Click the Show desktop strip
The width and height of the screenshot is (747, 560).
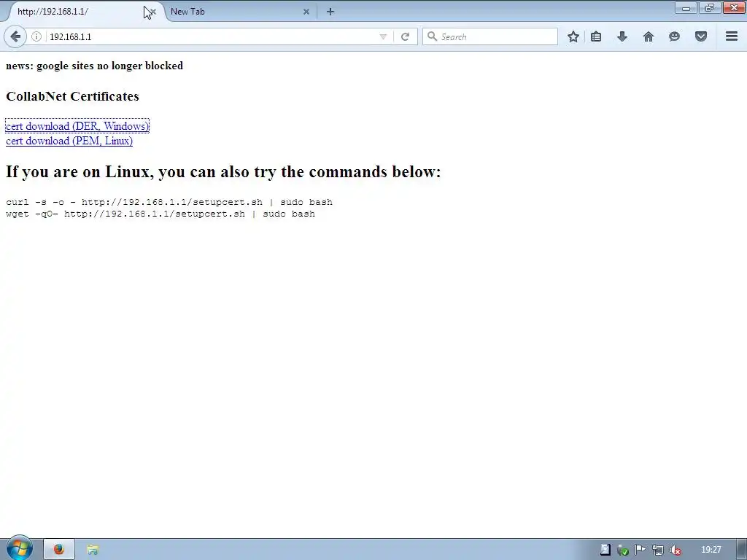point(742,550)
